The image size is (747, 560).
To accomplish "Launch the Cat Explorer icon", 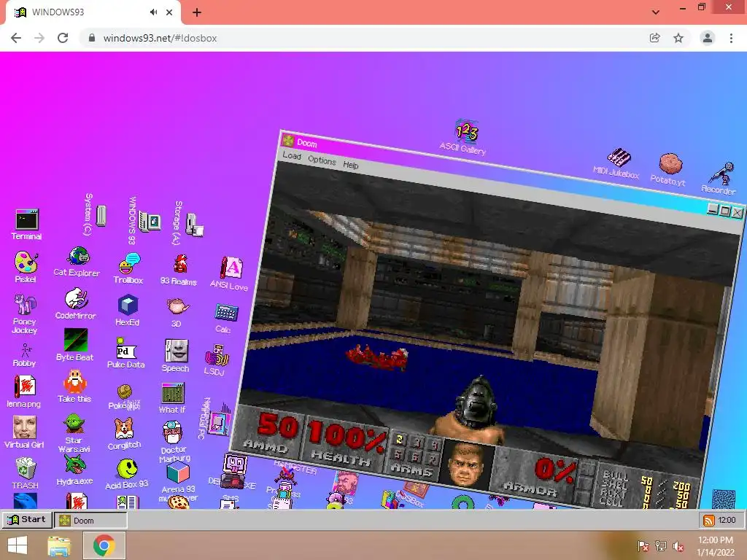I will tap(77, 262).
